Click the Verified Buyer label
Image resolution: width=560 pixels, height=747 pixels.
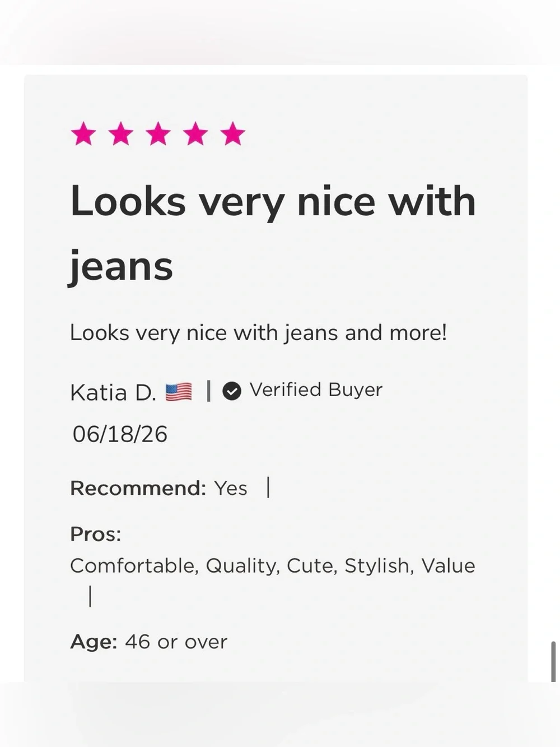coord(316,389)
